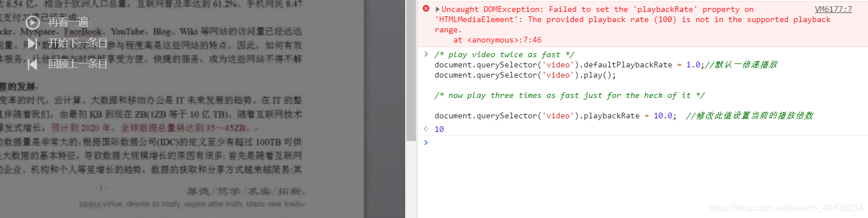Click the returned value 10 in console

439,129
